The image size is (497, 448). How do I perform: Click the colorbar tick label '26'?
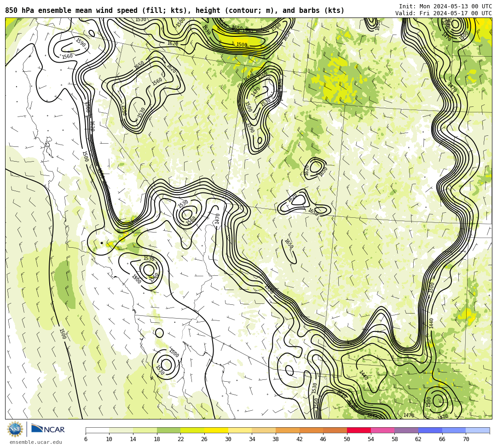pyautogui.click(x=204, y=439)
